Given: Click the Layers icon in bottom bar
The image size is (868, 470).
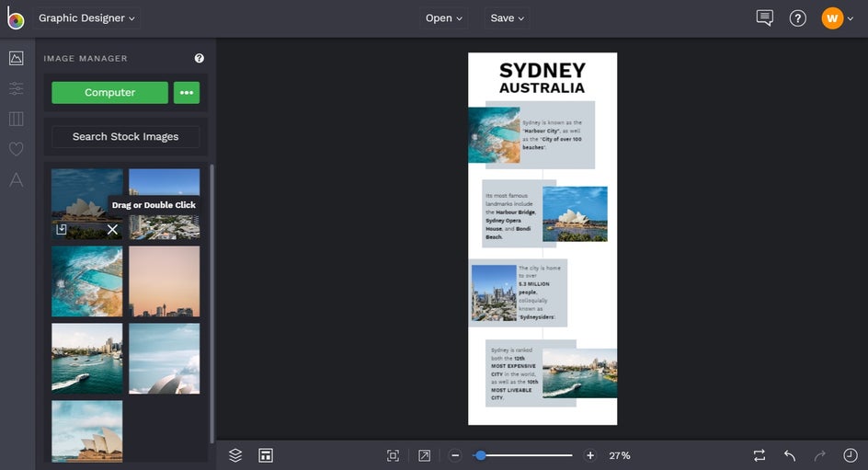Looking at the screenshot, I should pos(235,455).
